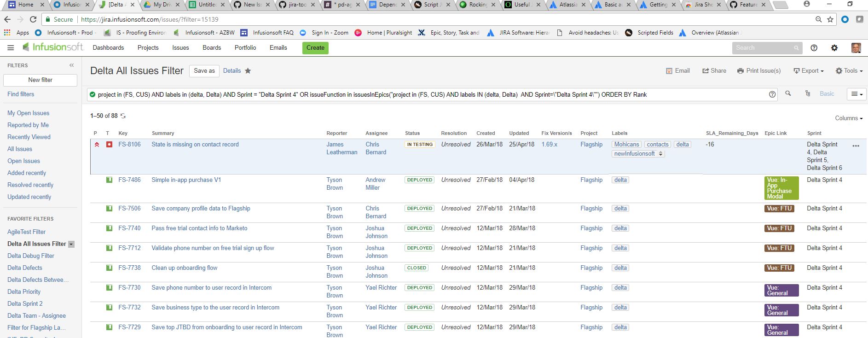Open the hamburger sidebar menu icon
This screenshot has width=868, height=338.
[11, 48]
